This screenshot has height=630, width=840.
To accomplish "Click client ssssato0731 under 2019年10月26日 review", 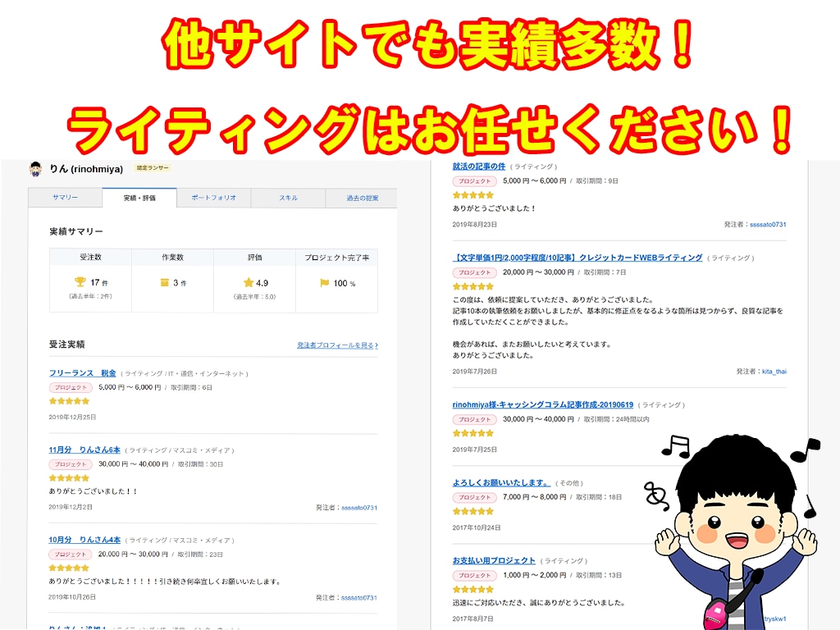I will click(x=359, y=597).
